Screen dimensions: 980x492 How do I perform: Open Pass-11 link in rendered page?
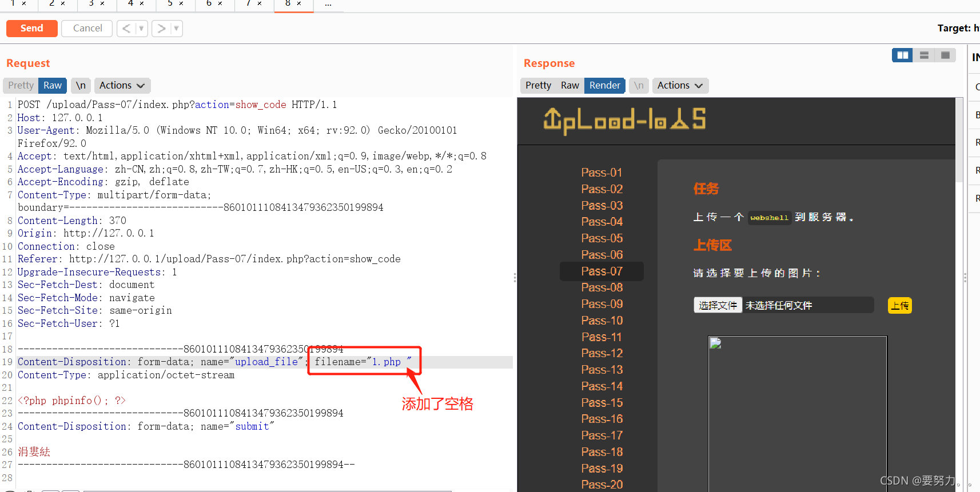click(601, 337)
